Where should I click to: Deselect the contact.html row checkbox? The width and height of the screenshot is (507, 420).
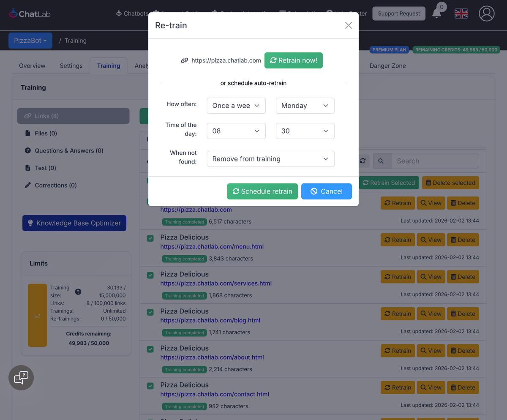[150, 386]
